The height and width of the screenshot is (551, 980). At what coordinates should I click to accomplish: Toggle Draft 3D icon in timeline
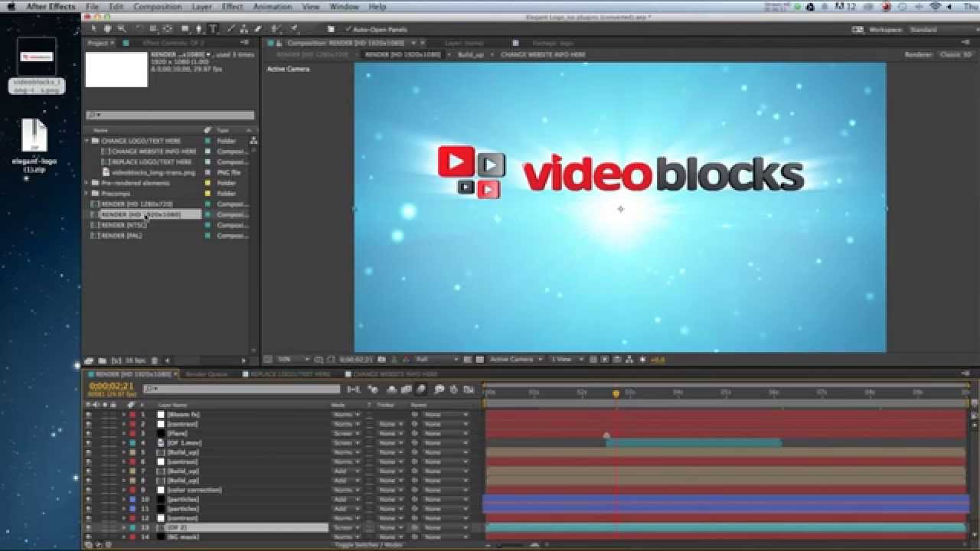tap(373, 389)
